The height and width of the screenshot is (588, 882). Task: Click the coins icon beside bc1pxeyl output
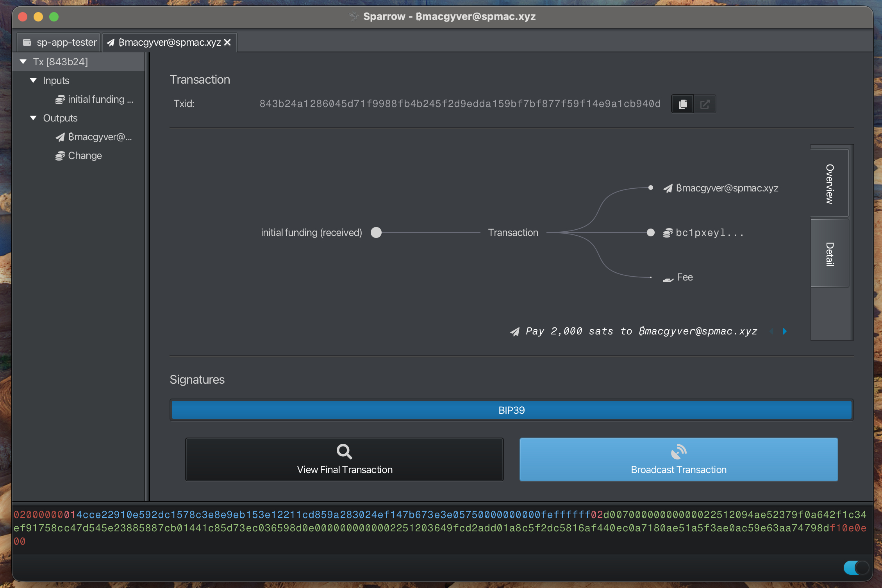(668, 232)
